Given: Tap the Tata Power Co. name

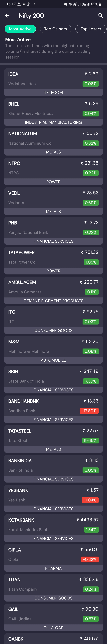Looking at the screenshot, I should [x=22, y=262].
